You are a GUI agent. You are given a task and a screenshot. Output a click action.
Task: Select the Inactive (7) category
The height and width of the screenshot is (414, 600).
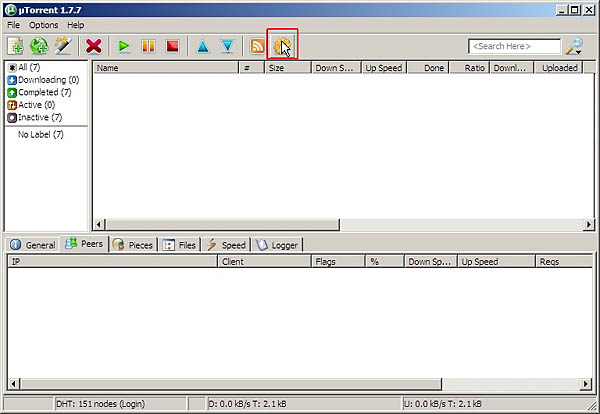point(35,117)
